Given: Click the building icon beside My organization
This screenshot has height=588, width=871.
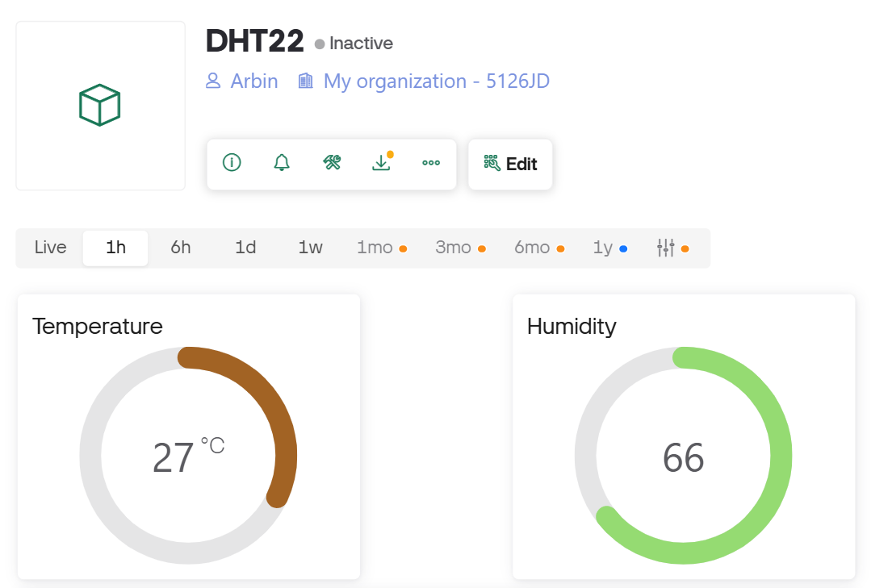Looking at the screenshot, I should [x=304, y=81].
